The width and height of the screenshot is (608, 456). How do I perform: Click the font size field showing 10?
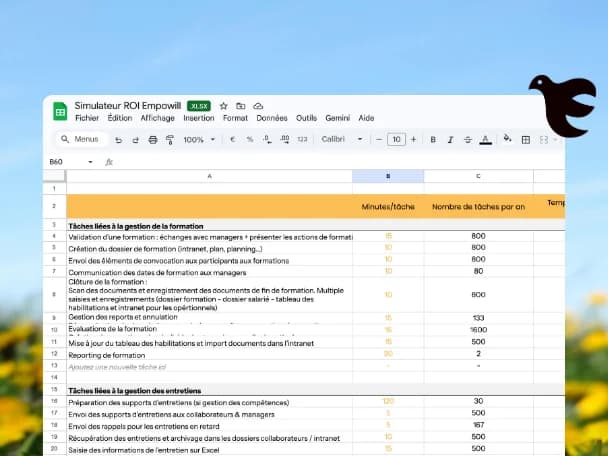(x=396, y=139)
